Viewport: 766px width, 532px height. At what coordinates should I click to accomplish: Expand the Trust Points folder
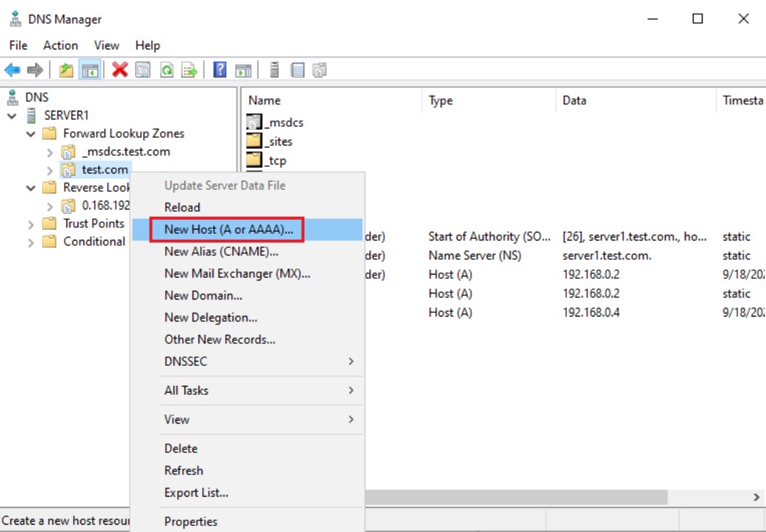(31, 224)
